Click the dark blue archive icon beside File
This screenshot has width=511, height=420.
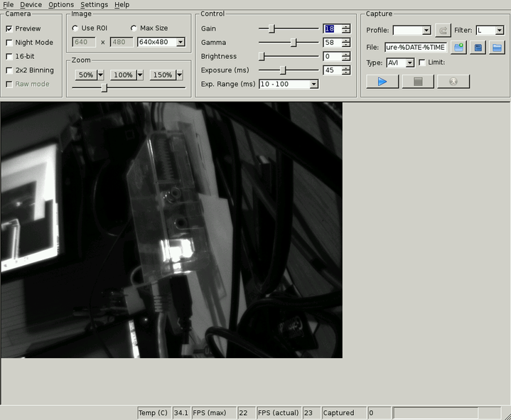click(x=478, y=48)
